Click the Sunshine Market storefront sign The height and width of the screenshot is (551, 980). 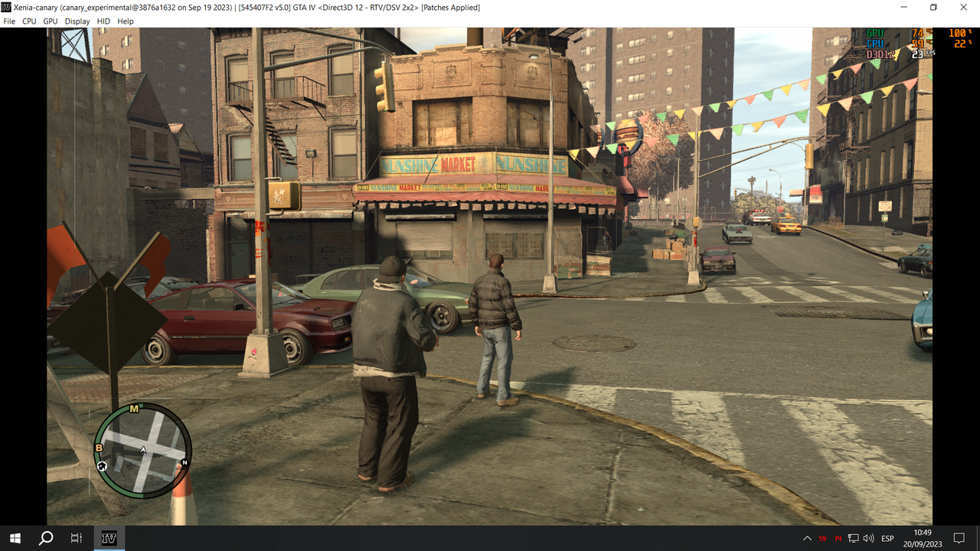[x=474, y=164]
